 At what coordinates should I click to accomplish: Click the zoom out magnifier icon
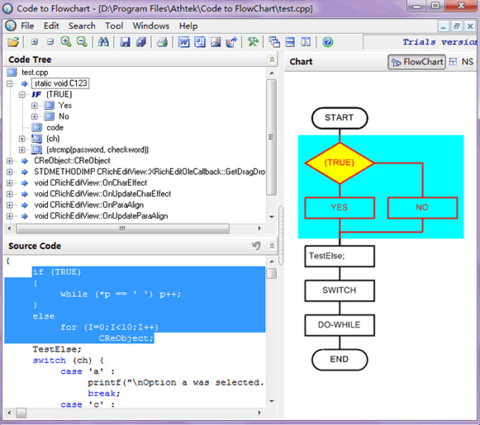pos(82,42)
